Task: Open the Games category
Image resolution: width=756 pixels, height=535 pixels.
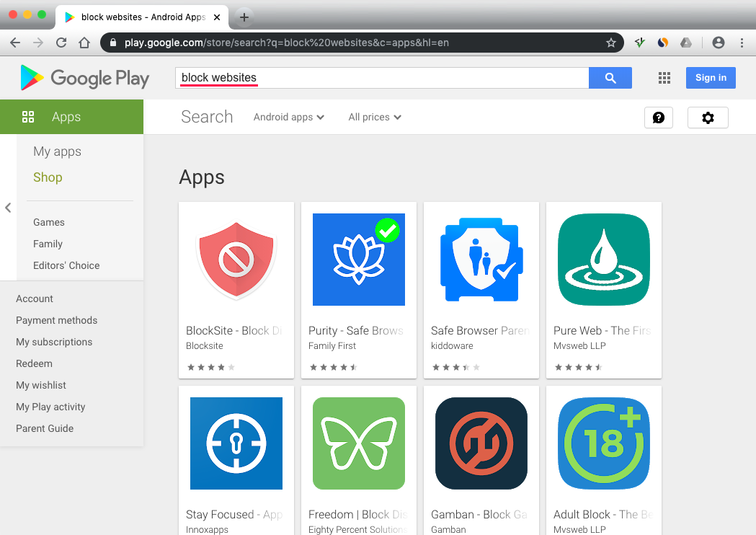Action: (x=49, y=222)
